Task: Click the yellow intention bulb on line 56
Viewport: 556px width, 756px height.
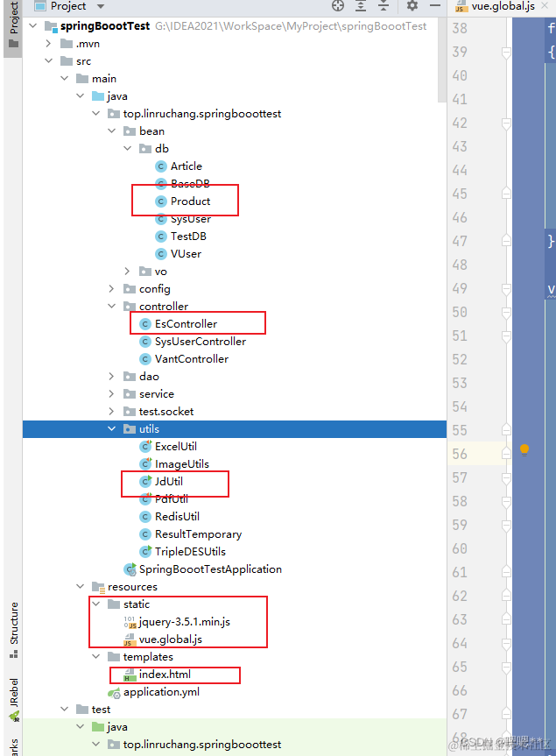Action: tap(524, 450)
